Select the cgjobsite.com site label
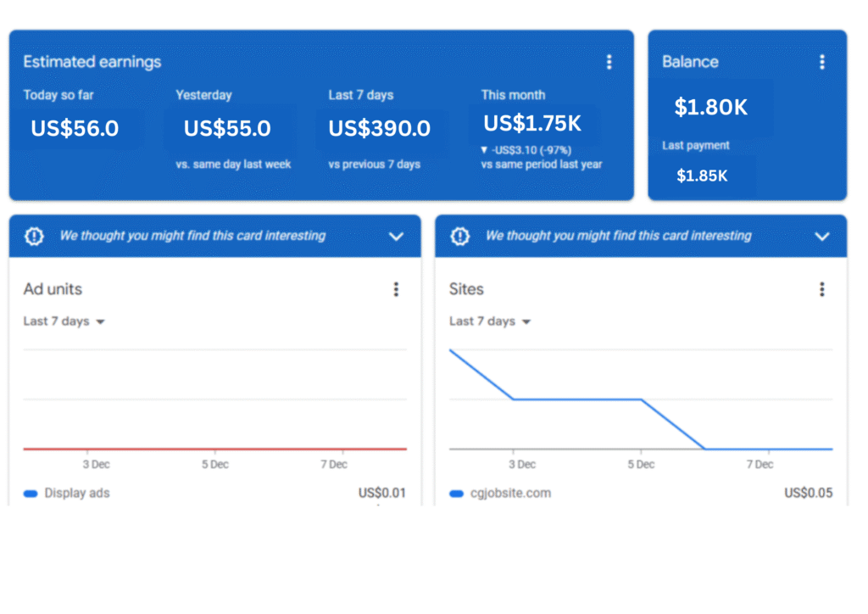 [x=511, y=494]
